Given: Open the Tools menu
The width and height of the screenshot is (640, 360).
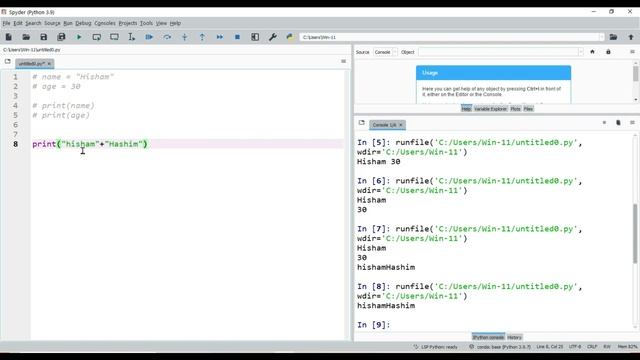Looking at the screenshot, I should [146, 23].
